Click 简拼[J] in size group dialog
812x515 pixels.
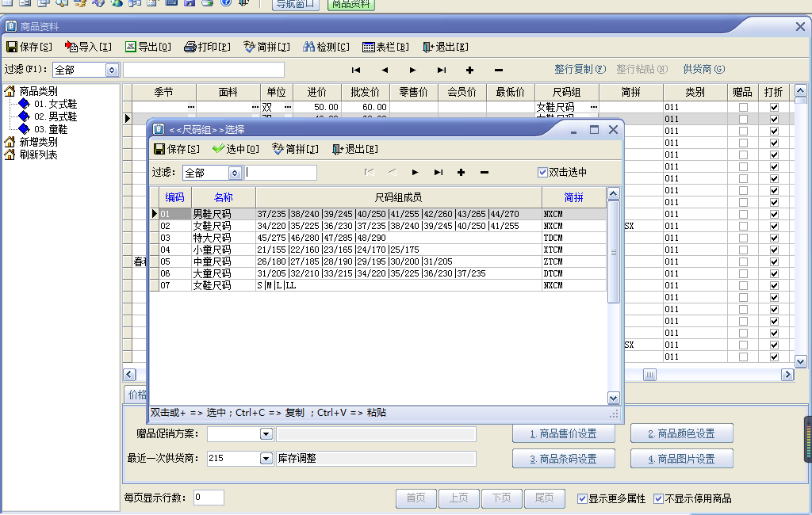tap(295, 149)
